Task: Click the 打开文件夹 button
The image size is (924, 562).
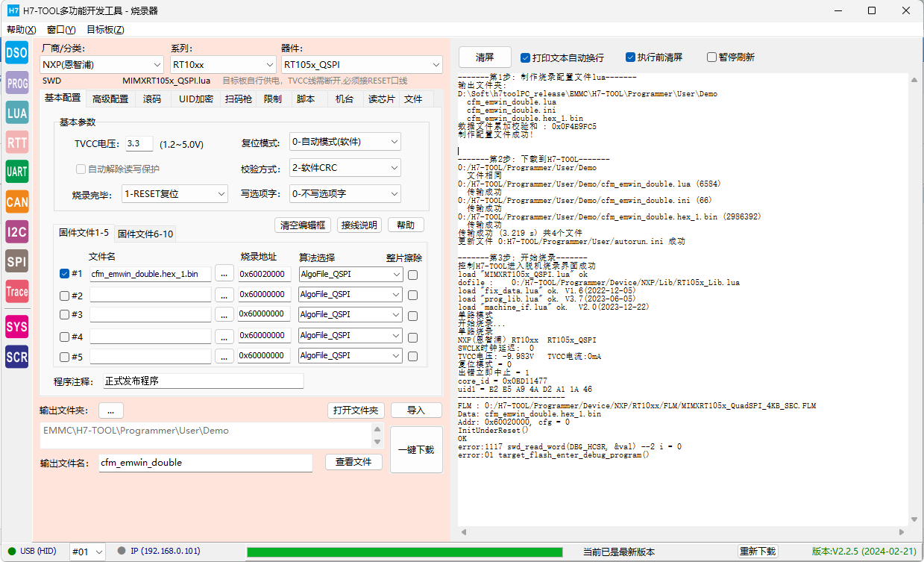Action: [356, 410]
